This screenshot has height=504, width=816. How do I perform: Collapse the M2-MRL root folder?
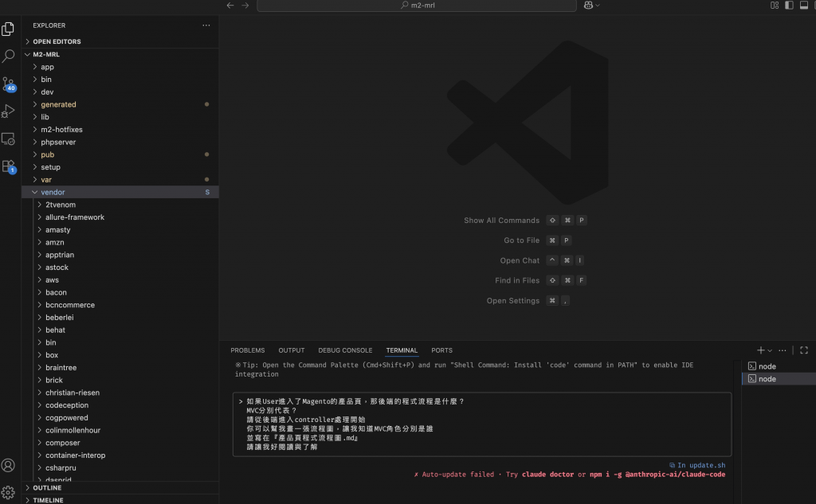120,54
